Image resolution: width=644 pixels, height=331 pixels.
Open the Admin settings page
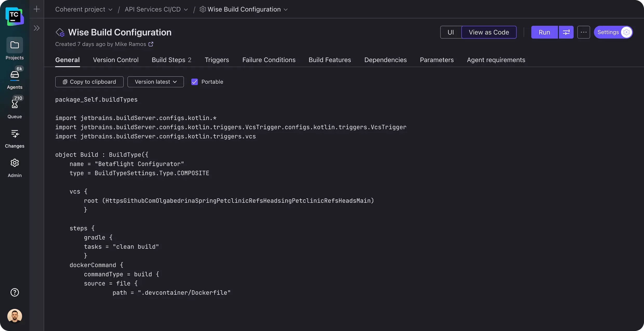click(15, 168)
